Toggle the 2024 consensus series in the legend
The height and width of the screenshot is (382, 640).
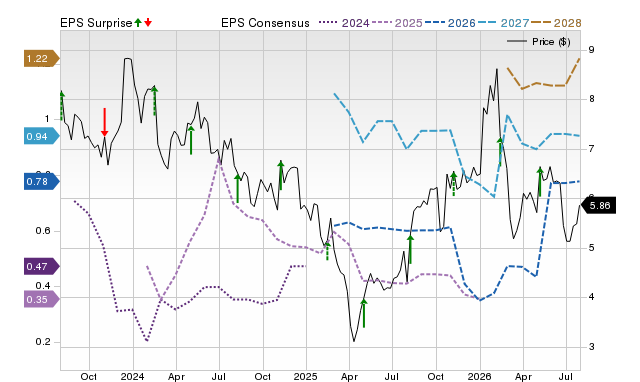(344, 23)
